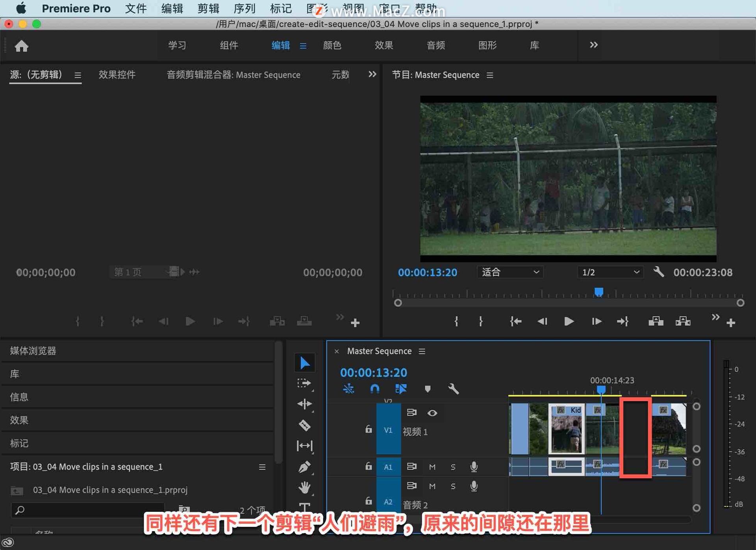Mute audio track A1

click(x=432, y=467)
